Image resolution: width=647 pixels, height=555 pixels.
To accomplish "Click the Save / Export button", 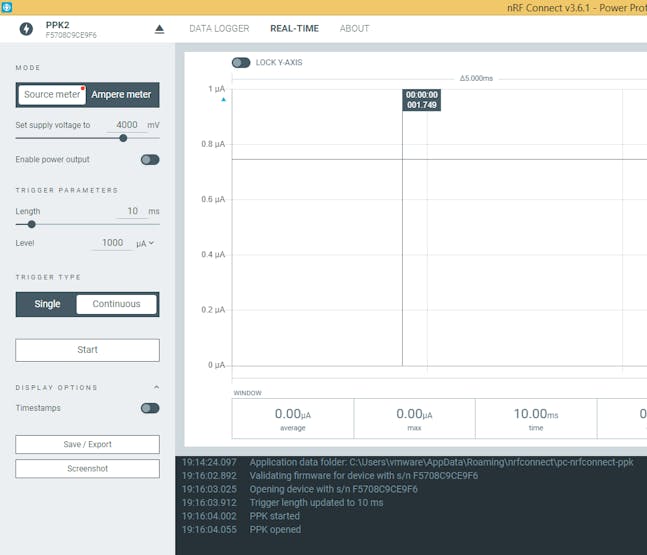I will [x=87, y=445].
